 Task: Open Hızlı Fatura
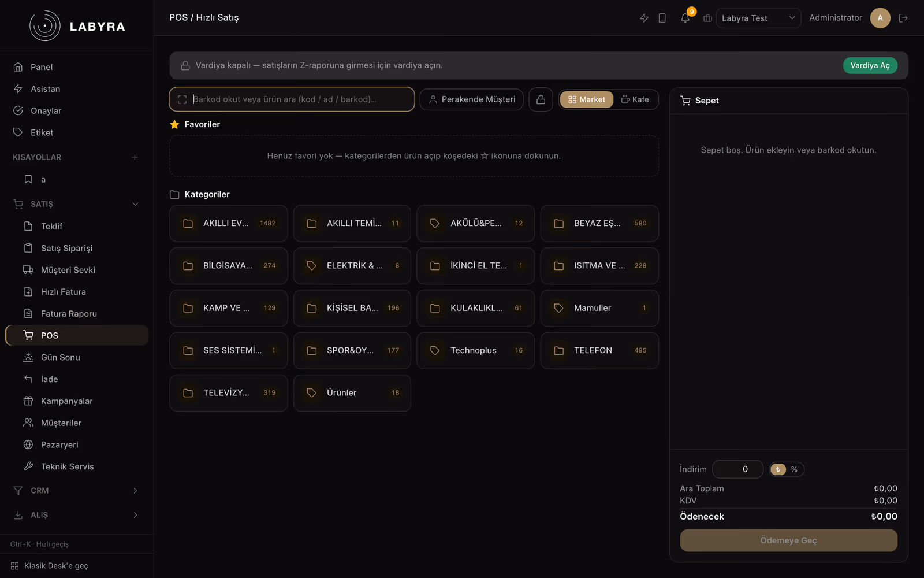[x=77, y=292]
